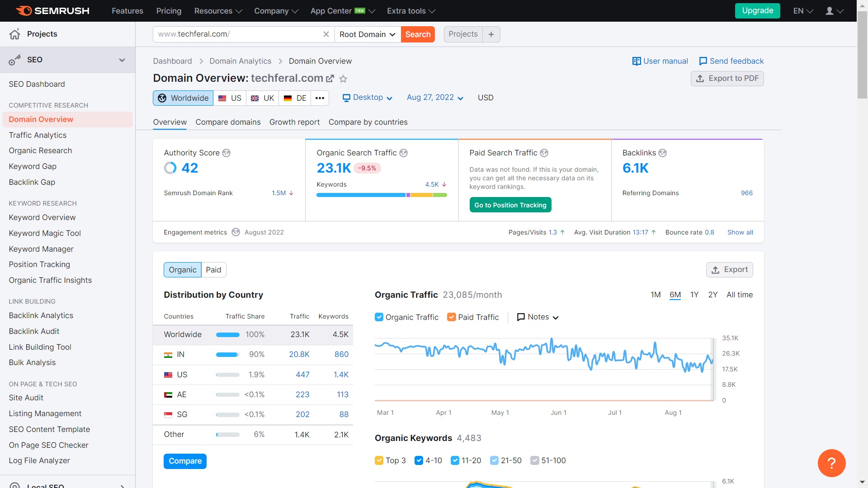Open the Extra tools dropdown
This screenshot has width=868, height=488.
point(411,11)
